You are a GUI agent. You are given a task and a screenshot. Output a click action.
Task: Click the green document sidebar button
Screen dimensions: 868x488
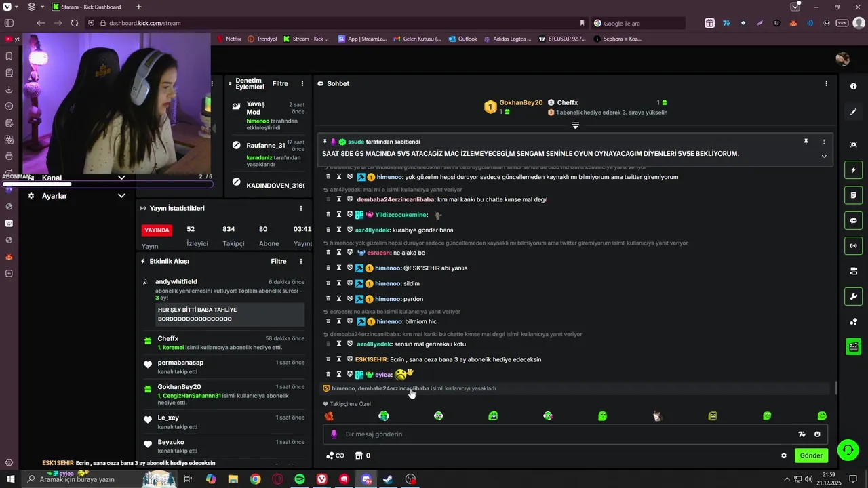click(x=853, y=195)
